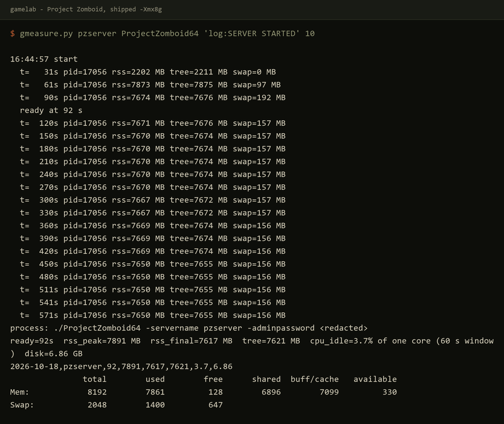Select the t=330s log line

pyautogui.click(x=152, y=213)
